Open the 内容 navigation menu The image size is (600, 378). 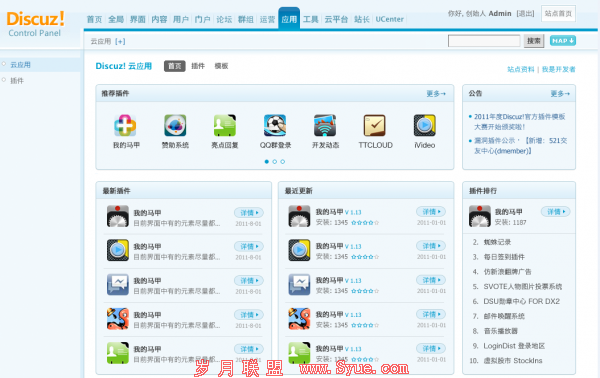coord(159,19)
